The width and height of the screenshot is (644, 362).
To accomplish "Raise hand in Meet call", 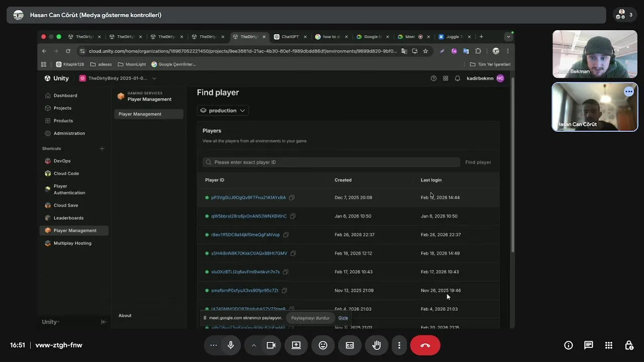I will tap(376, 345).
